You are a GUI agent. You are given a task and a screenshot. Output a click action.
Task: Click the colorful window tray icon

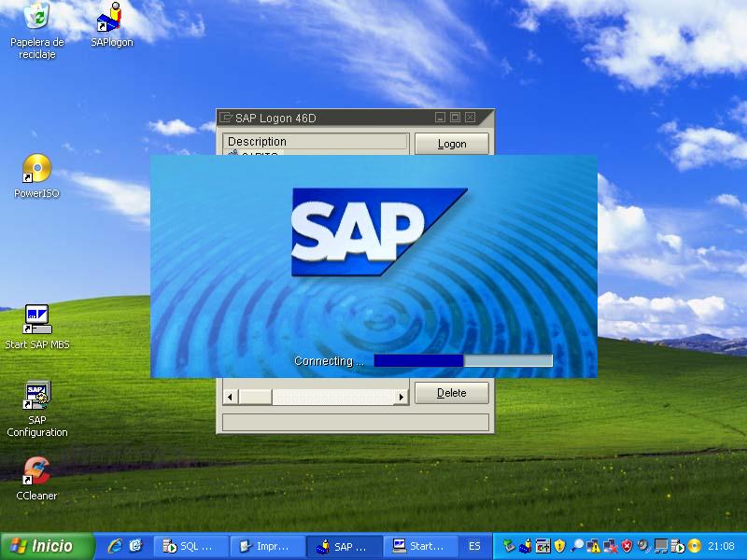click(x=543, y=546)
